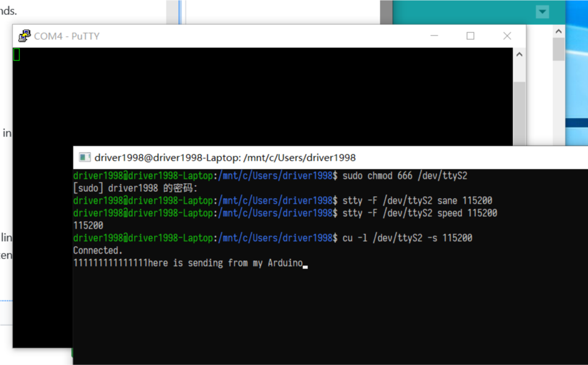Click the 'Connected.' output line
588x365 pixels.
click(x=98, y=250)
